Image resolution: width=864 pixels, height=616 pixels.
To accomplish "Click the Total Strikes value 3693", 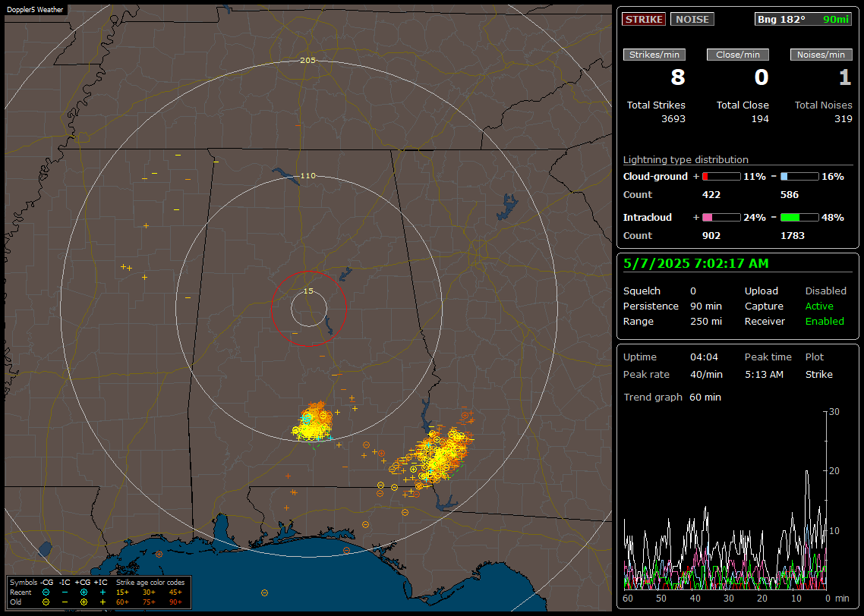I will 673,119.
